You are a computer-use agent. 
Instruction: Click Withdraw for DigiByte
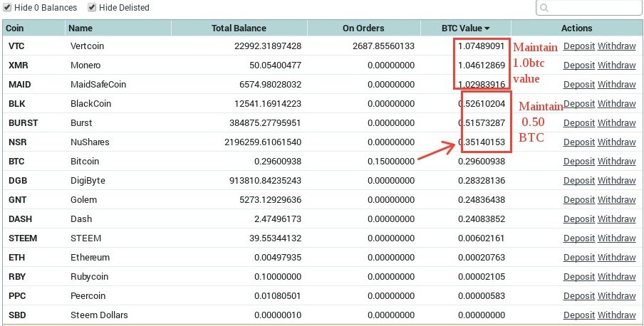616,181
